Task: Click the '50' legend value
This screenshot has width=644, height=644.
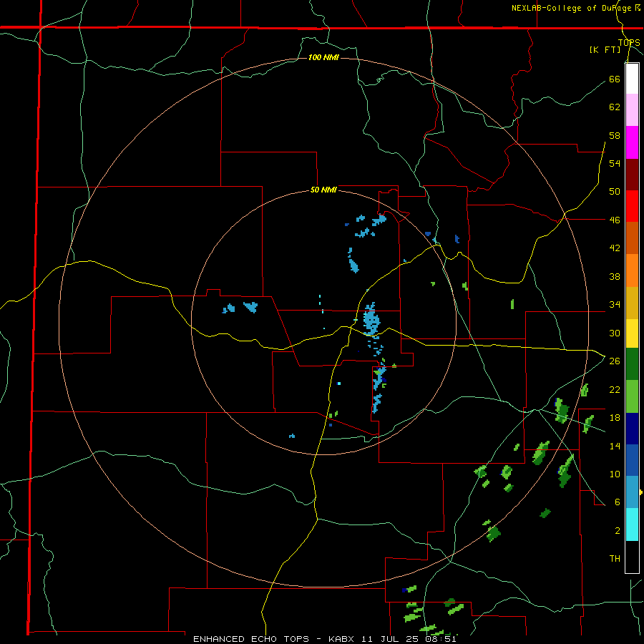Action: (x=615, y=191)
